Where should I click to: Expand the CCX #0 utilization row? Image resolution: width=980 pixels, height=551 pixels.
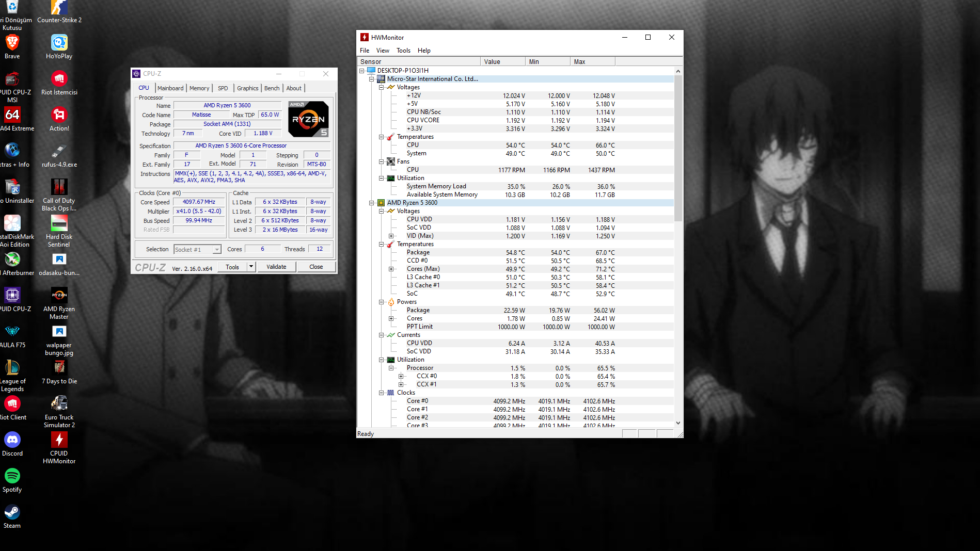coord(401,376)
